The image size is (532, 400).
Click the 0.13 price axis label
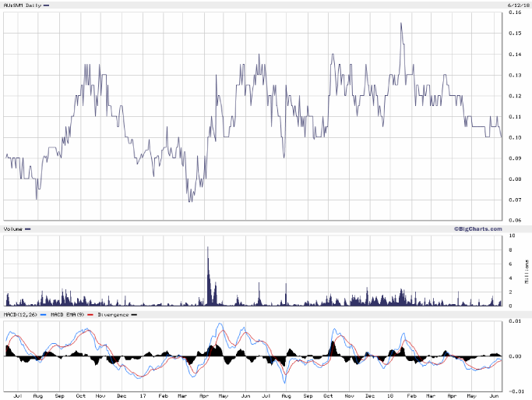(515, 75)
